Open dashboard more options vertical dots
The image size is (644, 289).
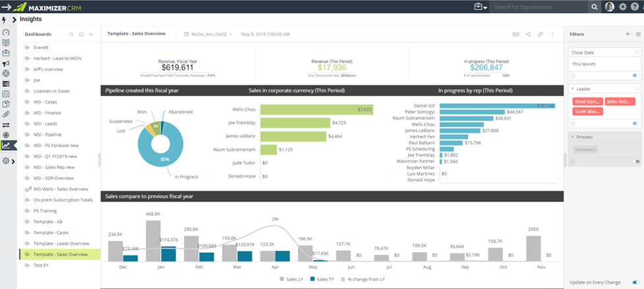tap(553, 34)
